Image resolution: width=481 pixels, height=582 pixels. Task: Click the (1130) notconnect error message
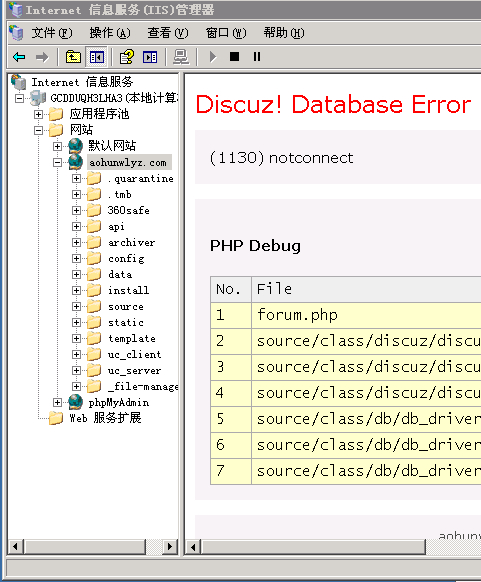[281, 158]
